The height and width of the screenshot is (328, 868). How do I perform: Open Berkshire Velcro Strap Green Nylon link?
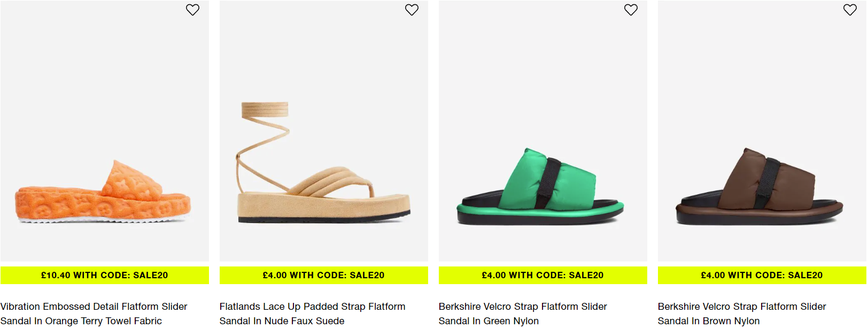click(523, 314)
